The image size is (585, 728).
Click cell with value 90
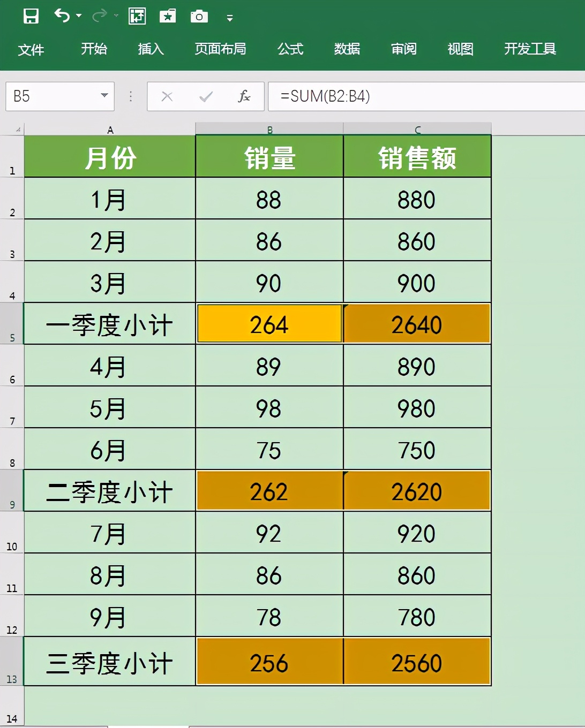[269, 282]
